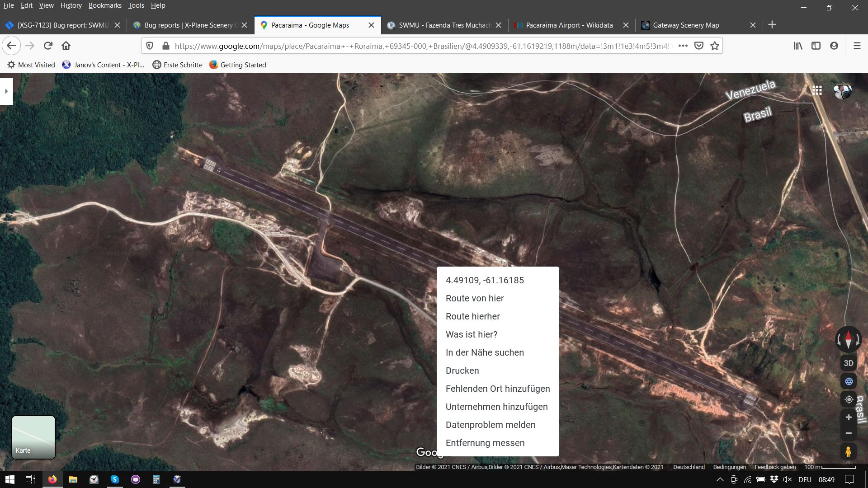
Task: Open Most Visited bookmarks folder
Action: coord(31,65)
